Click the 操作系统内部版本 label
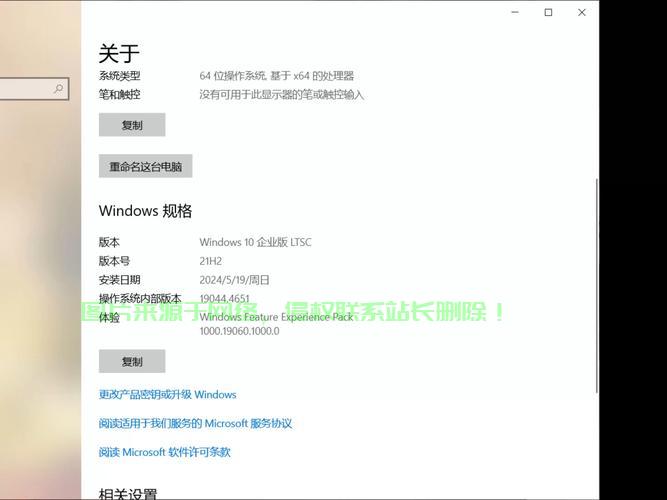The image size is (667, 500). [140, 298]
